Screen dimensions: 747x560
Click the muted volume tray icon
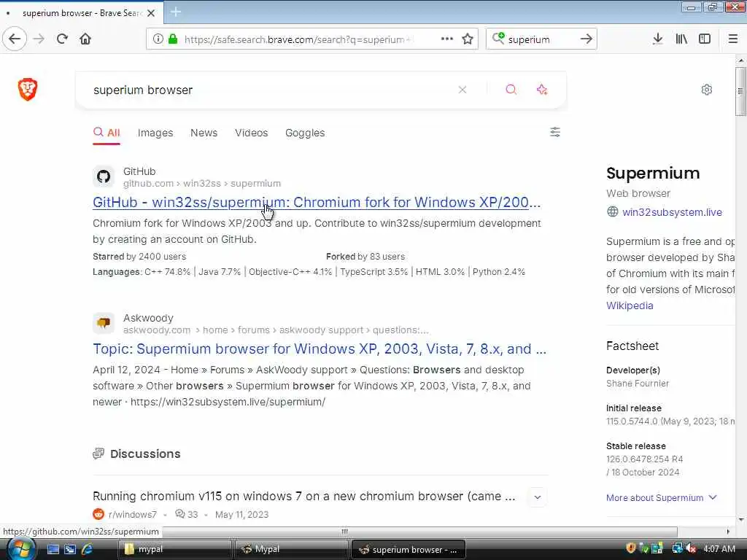[x=692, y=548]
